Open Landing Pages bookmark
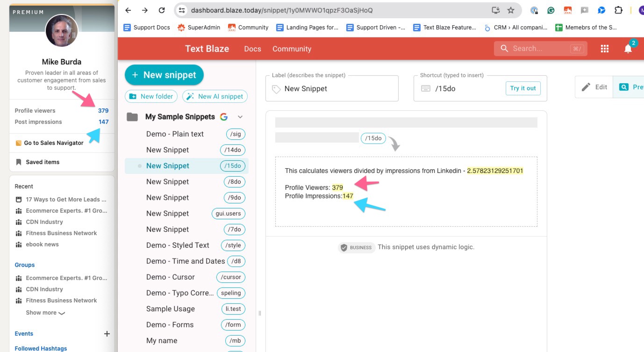The height and width of the screenshot is (352, 644). pyautogui.click(x=307, y=28)
